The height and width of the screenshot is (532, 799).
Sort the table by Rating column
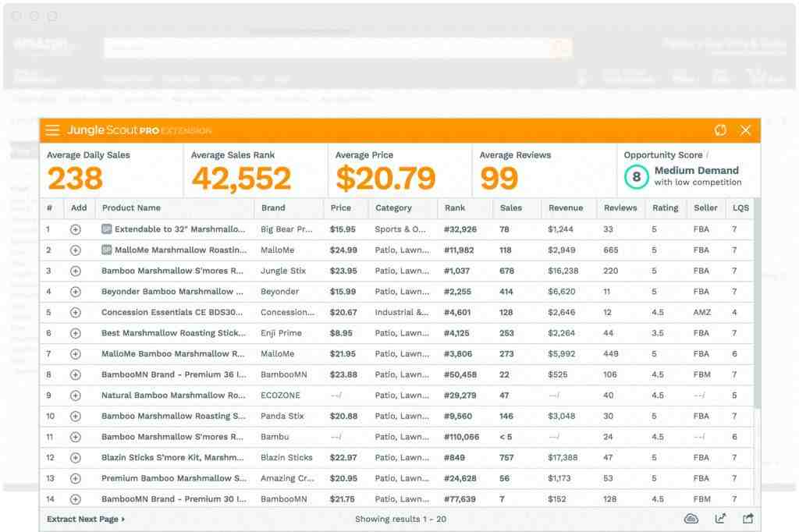click(665, 208)
